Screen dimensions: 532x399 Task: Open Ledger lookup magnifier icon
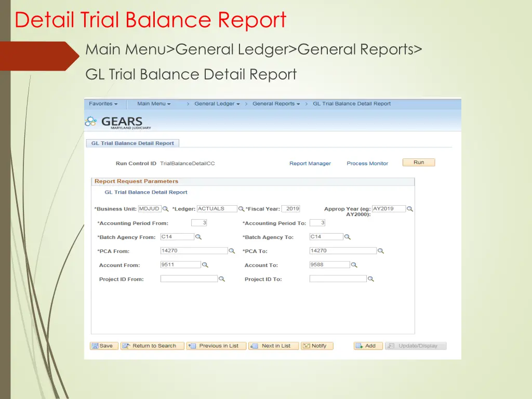pyautogui.click(x=241, y=209)
